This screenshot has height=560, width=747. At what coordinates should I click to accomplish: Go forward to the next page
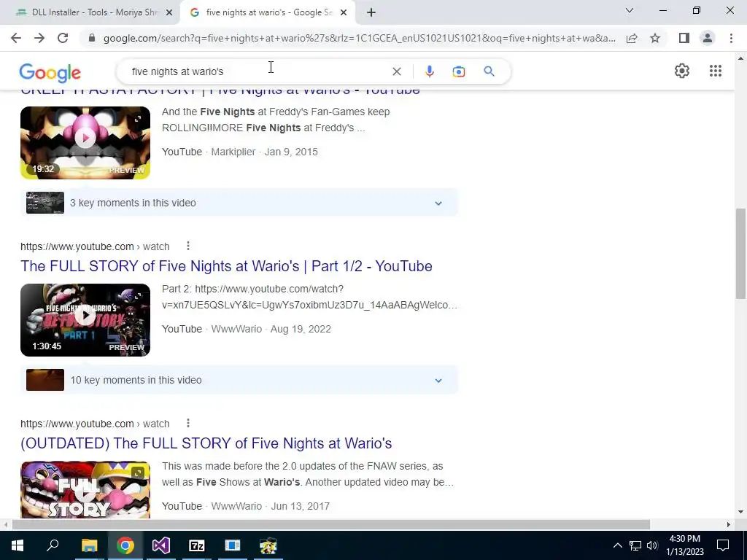39,38
